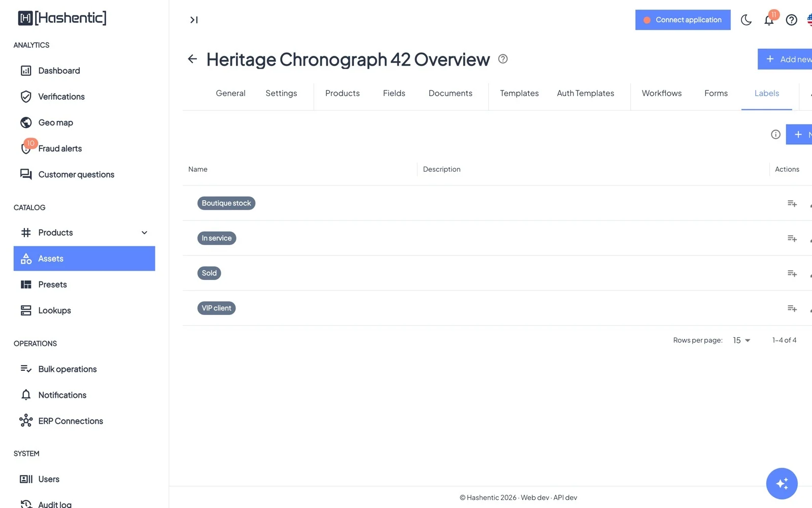Viewport: 812px width, 508px height.
Task: Toggle dark mode moon icon
Action: pos(746,20)
